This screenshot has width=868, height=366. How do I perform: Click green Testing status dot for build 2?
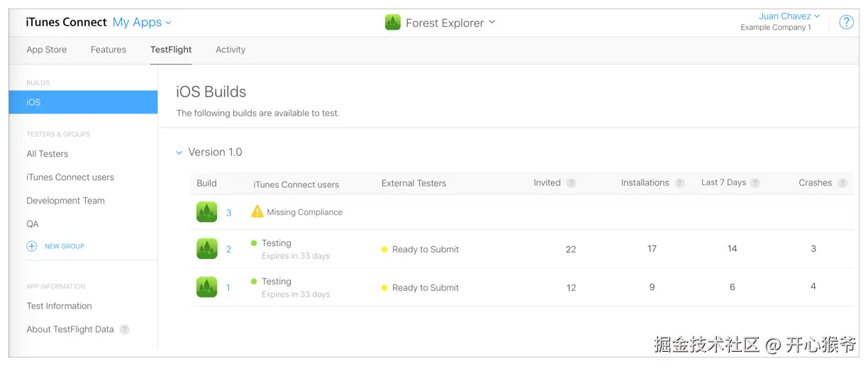(254, 243)
